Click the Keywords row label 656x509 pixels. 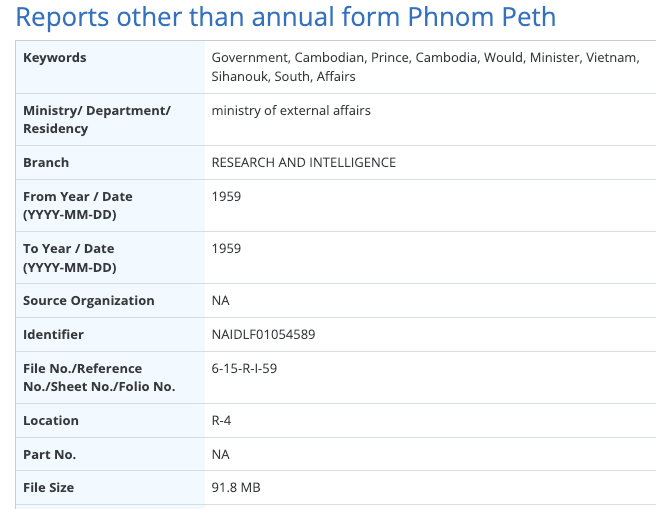click(55, 58)
